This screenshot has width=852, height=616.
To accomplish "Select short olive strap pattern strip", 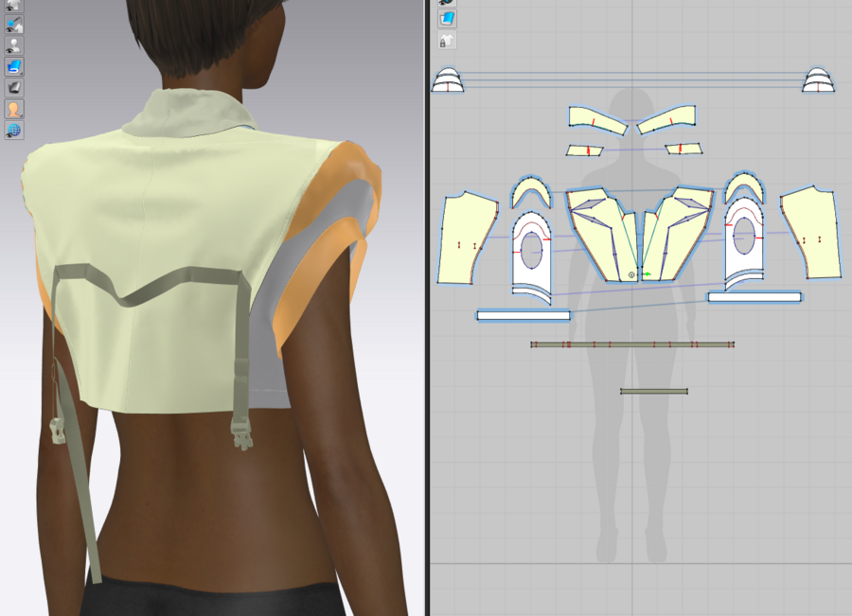I will pos(654,391).
